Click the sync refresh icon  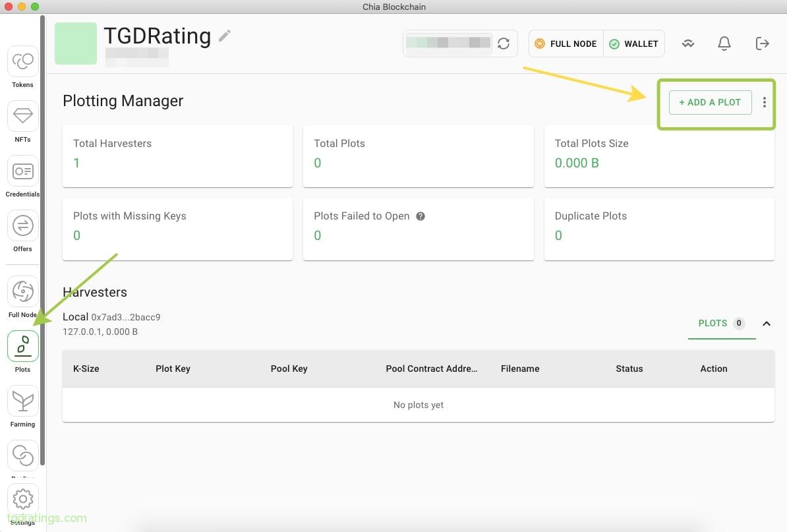(504, 44)
